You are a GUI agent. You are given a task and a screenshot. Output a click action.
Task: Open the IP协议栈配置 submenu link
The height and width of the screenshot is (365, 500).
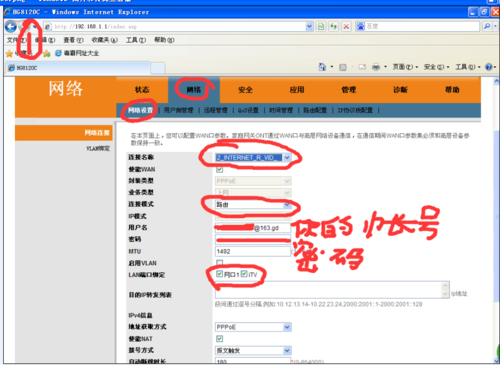tap(355, 110)
